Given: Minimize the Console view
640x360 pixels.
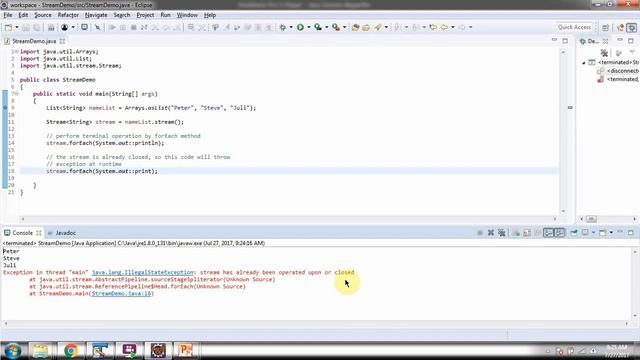Looking at the screenshot, I should [x=620, y=232].
